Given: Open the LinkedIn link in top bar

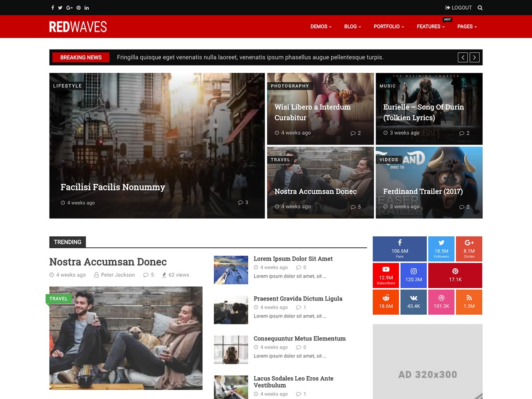Looking at the screenshot, I should 86,8.
